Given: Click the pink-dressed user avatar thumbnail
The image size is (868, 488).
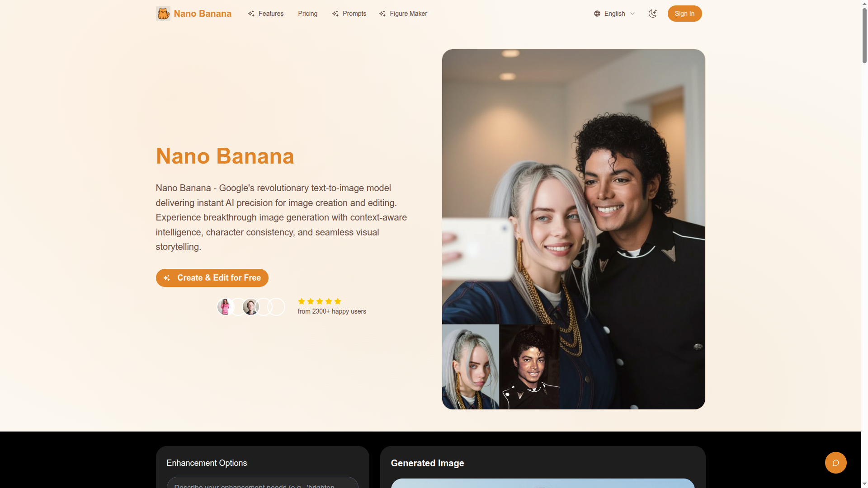Looking at the screenshot, I should pyautogui.click(x=225, y=307).
